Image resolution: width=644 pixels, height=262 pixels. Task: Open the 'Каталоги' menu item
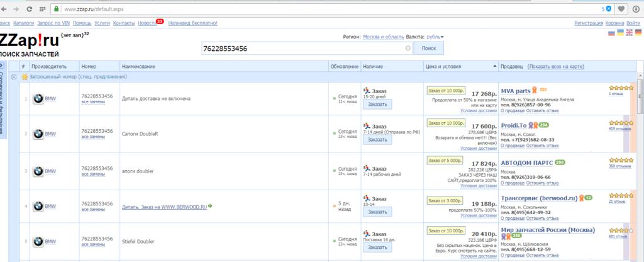coord(23,23)
